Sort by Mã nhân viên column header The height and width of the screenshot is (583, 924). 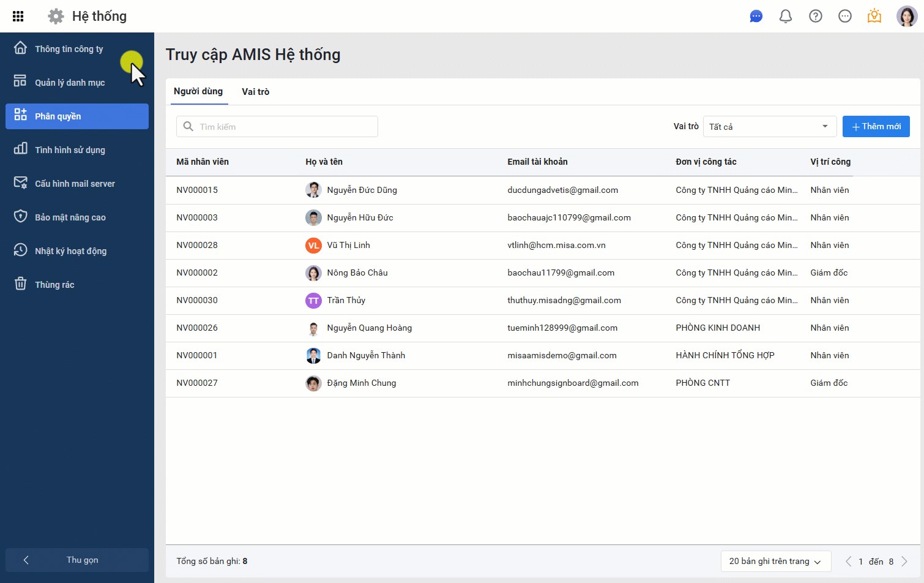tap(203, 162)
